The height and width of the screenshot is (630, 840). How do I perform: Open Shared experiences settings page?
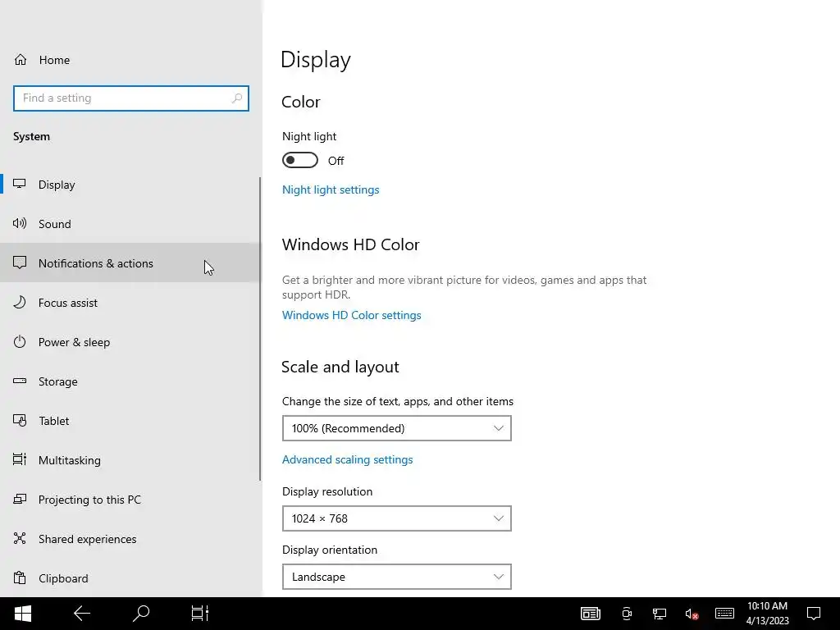coord(130,538)
